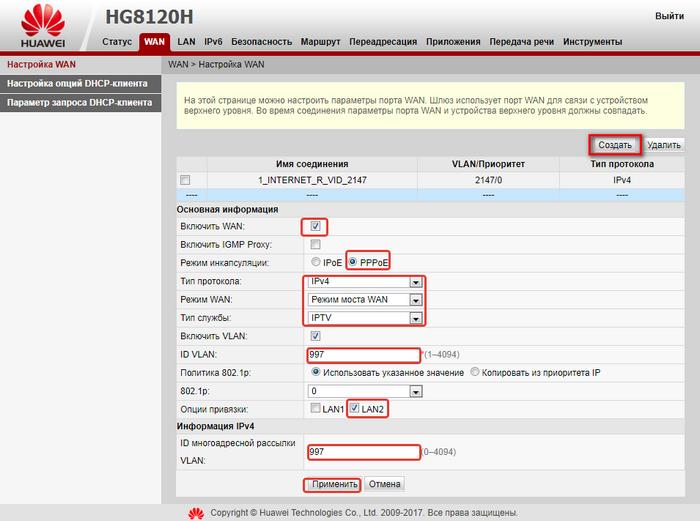Go to the Инструменты tab

pyautogui.click(x=592, y=42)
